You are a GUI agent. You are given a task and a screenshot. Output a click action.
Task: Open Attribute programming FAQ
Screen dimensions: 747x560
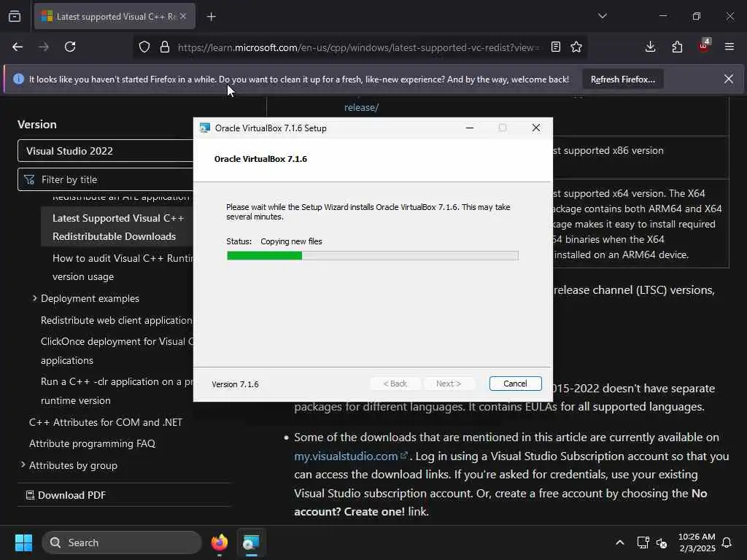click(x=92, y=443)
